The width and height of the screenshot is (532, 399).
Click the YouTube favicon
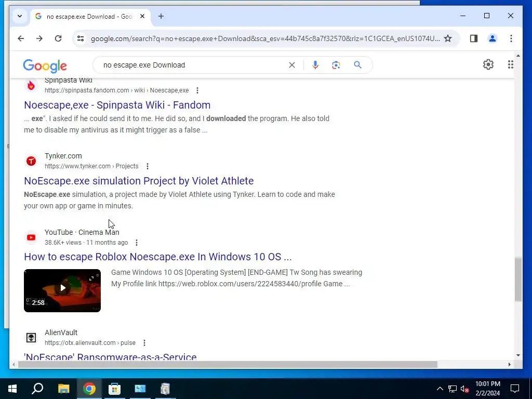pyautogui.click(x=31, y=237)
